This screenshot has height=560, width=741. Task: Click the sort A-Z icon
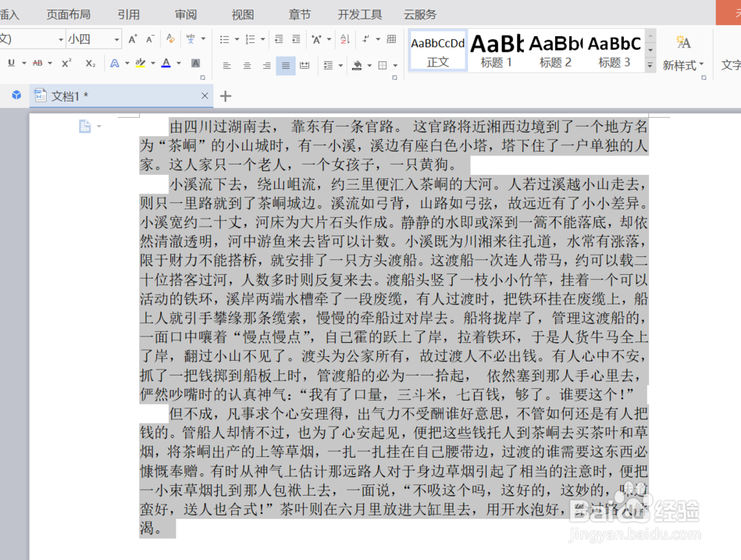point(345,39)
